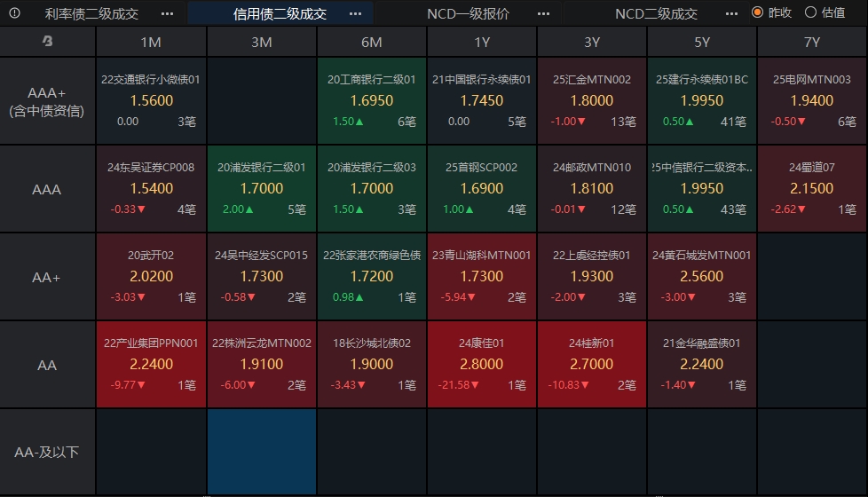Image resolution: width=868 pixels, height=497 pixels.
Task: Open the 25电网MTN003 cell
Action: 812,101
